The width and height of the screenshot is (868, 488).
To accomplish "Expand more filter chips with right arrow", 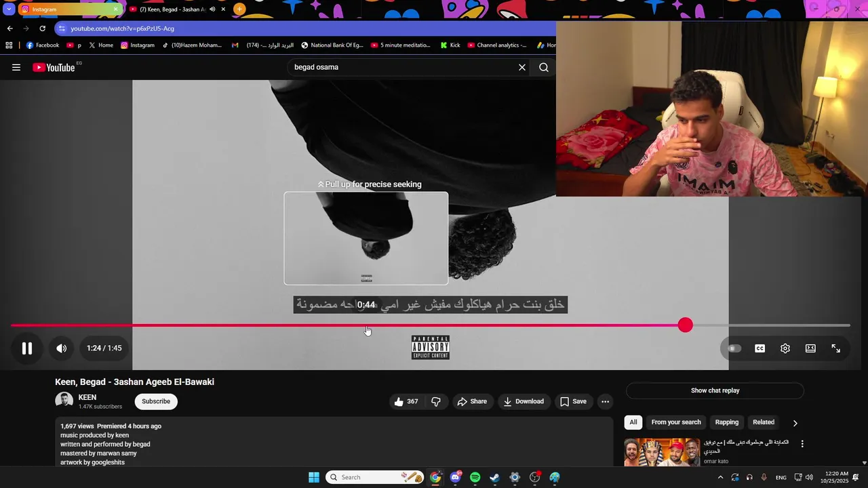I will point(795,423).
